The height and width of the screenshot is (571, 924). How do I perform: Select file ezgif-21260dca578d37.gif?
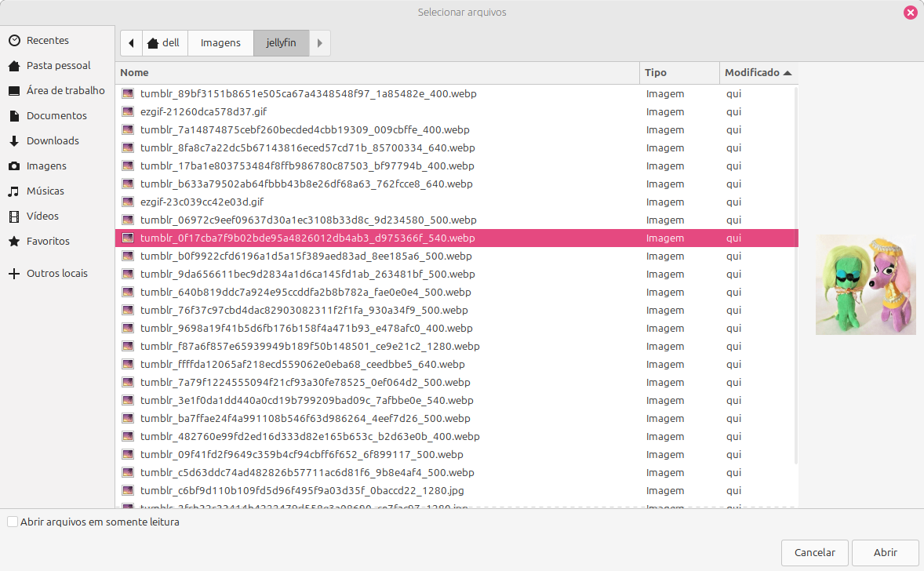203,112
